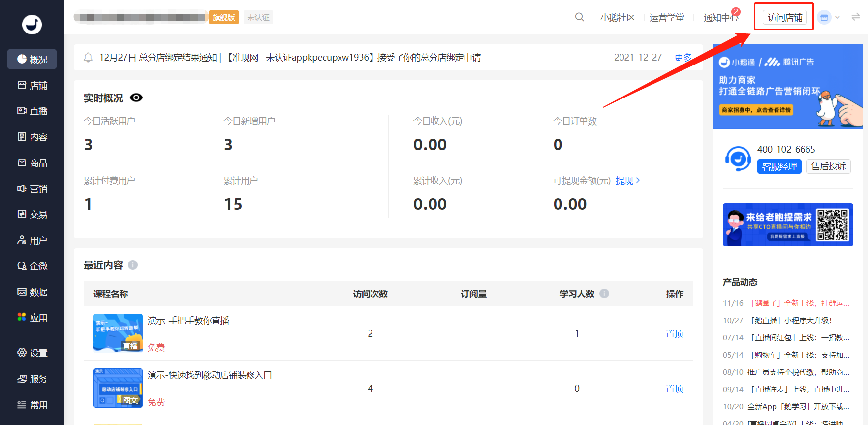Click info icon next to 最近内容
868x425 pixels.
(x=133, y=265)
